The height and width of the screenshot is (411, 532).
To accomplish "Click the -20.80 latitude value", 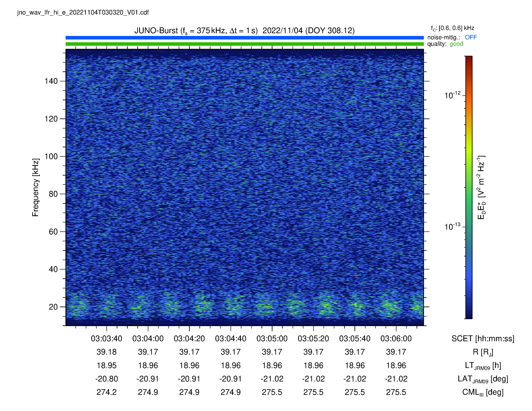I will coord(106,379).
